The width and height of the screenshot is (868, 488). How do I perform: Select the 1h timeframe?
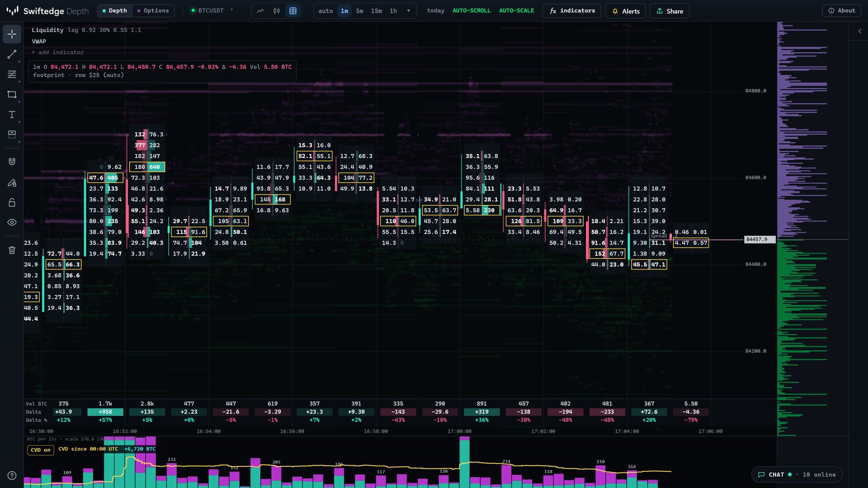[393, 11]
